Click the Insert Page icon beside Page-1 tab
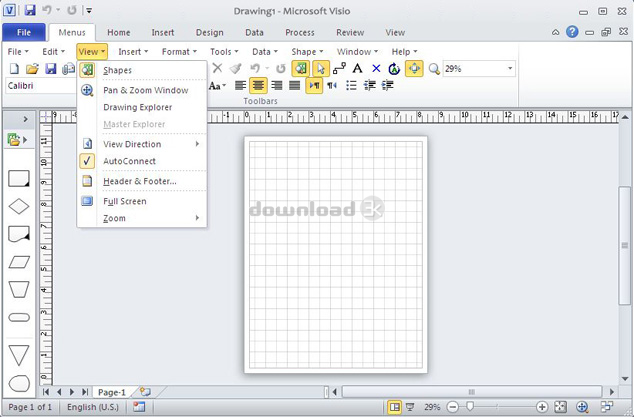Viewport: 634px width, 417px height. click(145, 392)
